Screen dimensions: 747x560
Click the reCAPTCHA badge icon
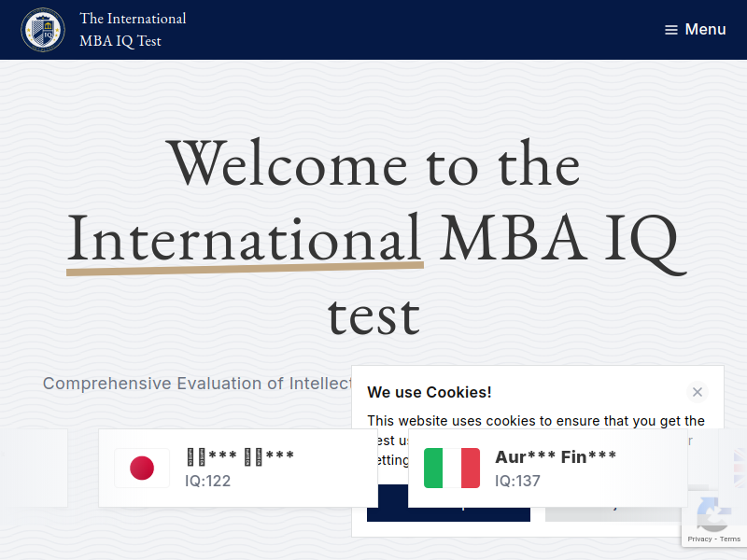[x=713, y=515]
